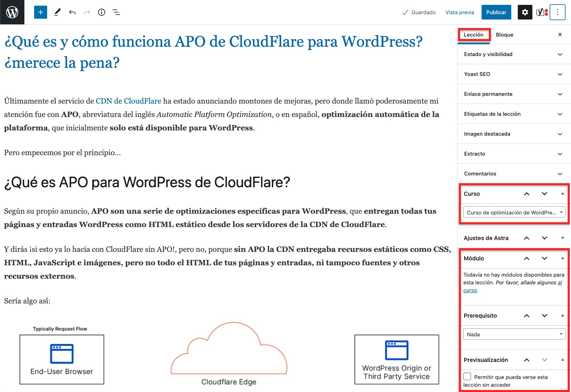Click the WordPress logo icon
571x392 pixels.
[12, 12]
